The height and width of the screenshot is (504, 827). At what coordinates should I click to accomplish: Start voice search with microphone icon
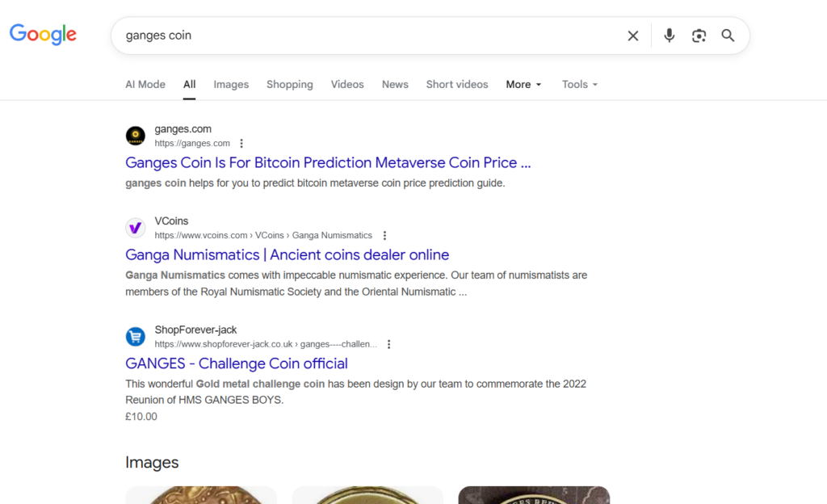tap(669, 36)
